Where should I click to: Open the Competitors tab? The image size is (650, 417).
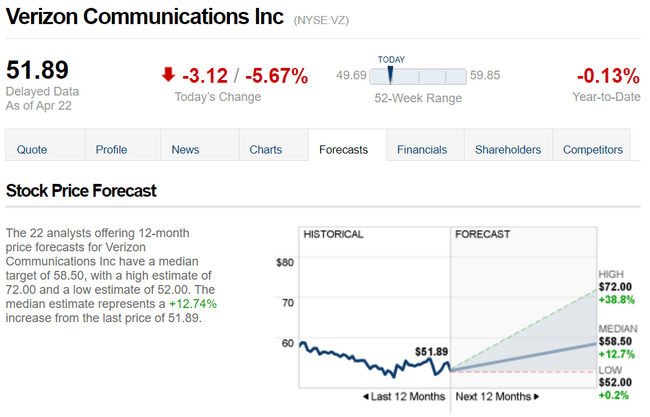coord(593,150)
